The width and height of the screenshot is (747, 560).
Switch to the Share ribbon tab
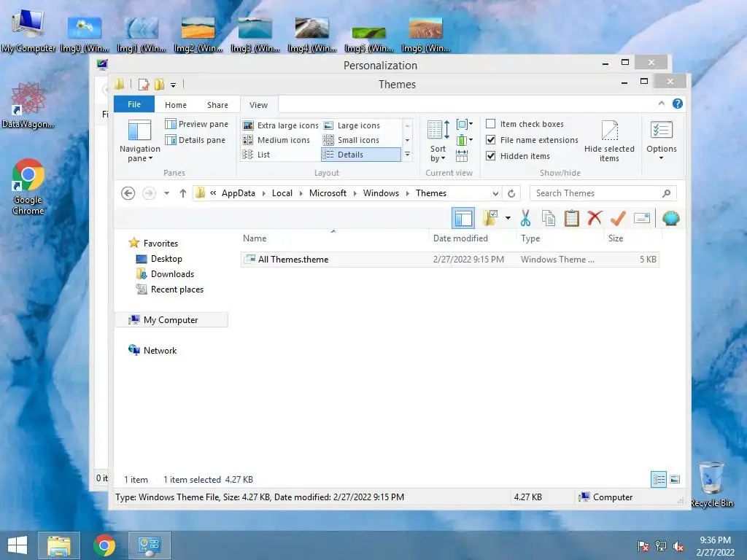pyautogui.click(x=217, y=105)
